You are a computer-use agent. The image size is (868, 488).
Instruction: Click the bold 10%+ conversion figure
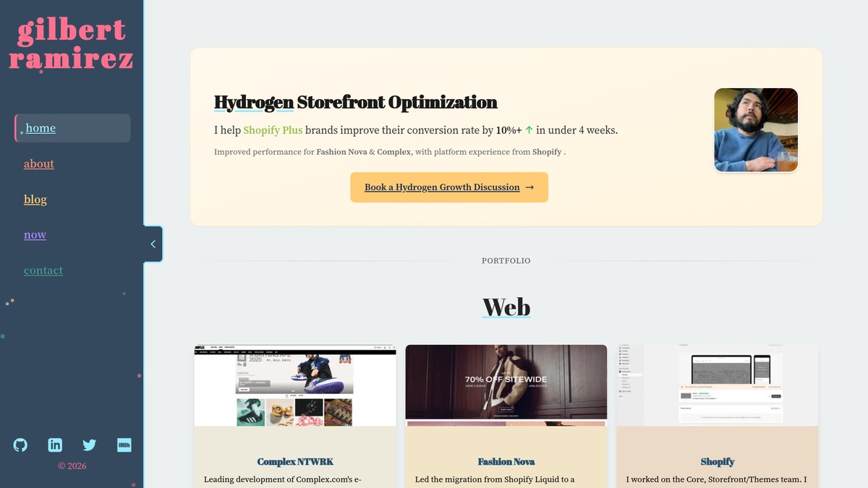[x=509, y=131]
